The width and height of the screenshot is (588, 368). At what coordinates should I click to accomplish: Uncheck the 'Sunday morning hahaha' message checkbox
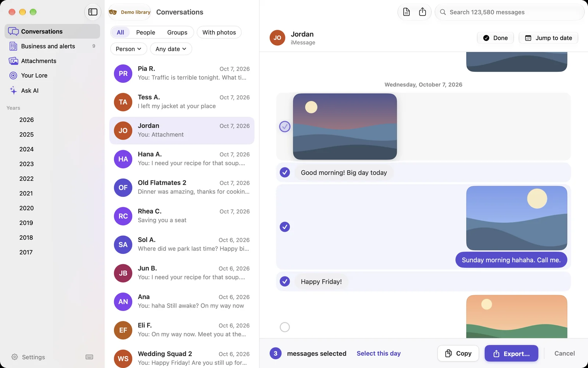(x=285, y=227)
